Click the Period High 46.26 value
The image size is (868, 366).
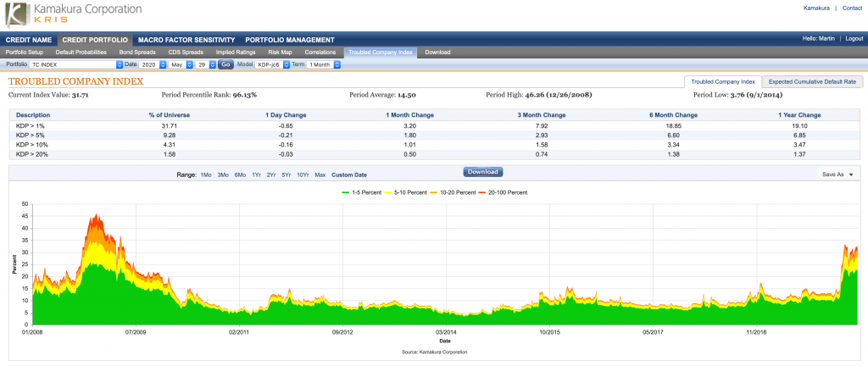point(558,95)
